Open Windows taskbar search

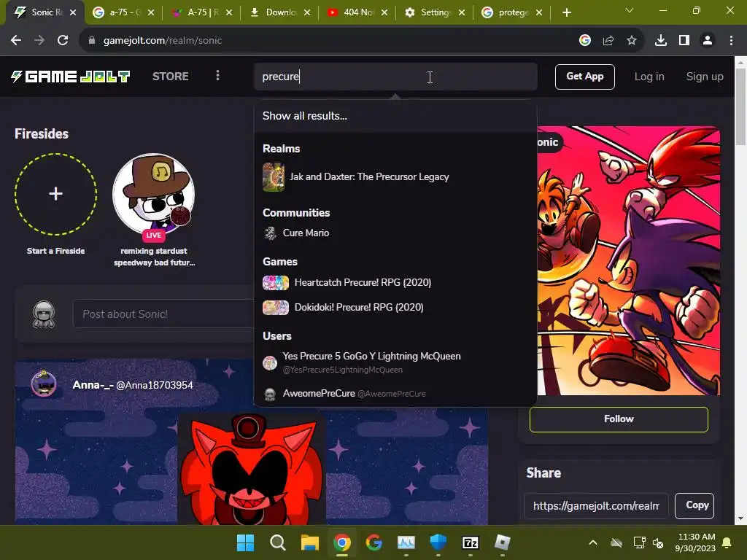click(x=277, y=542)
